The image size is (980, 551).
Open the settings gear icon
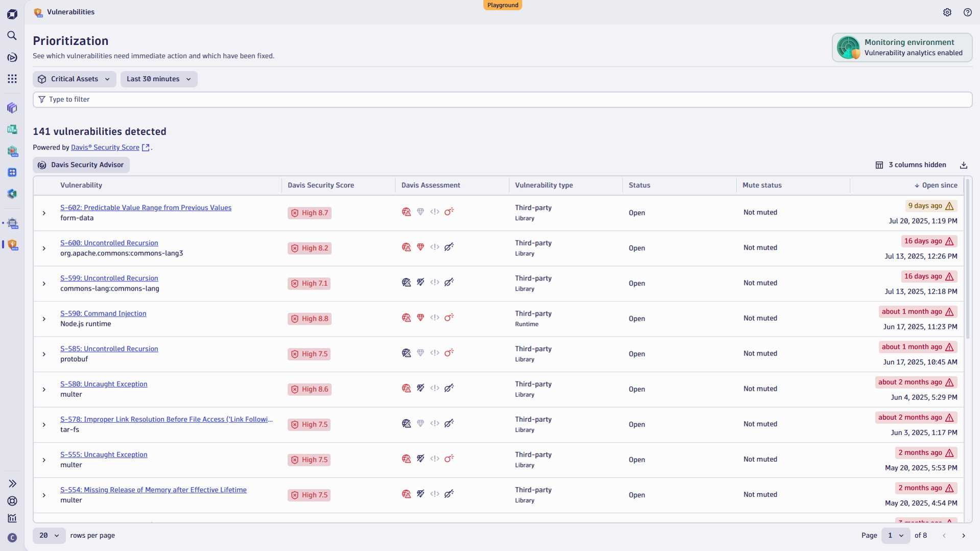[x=947, y=12]
